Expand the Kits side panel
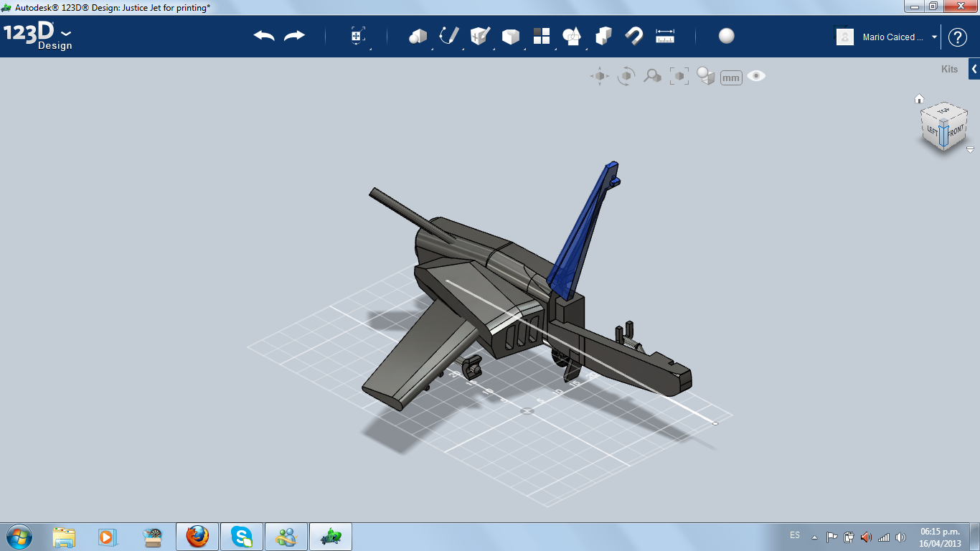This screenshot has height=551, width=980. [974, 69]
